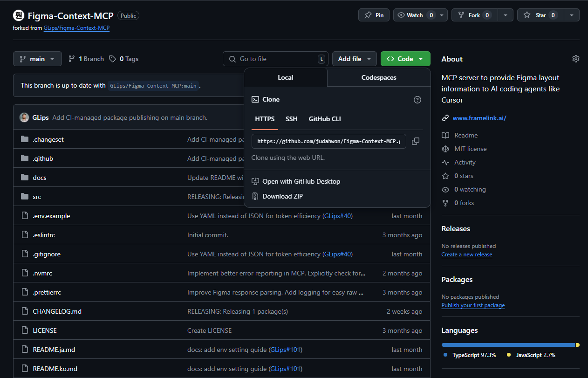Switch to the Codespaces tab
This screenshot has height=378, width=588.
click(x=379, y=77)
